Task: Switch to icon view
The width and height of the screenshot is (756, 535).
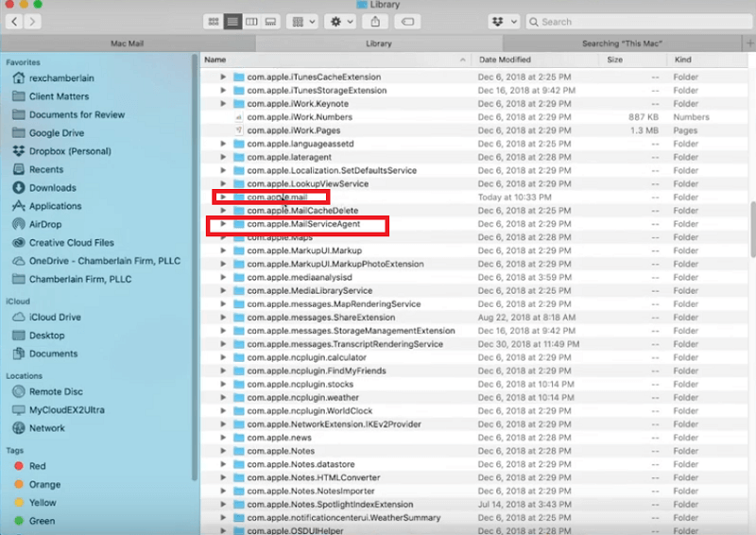Action: (214, 22)
